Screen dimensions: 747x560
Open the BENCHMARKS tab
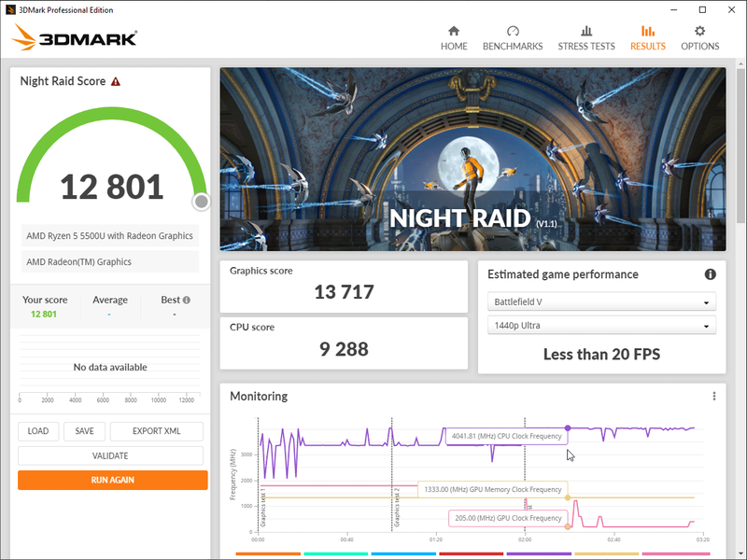pyautogui.click(x=513, y=38)
